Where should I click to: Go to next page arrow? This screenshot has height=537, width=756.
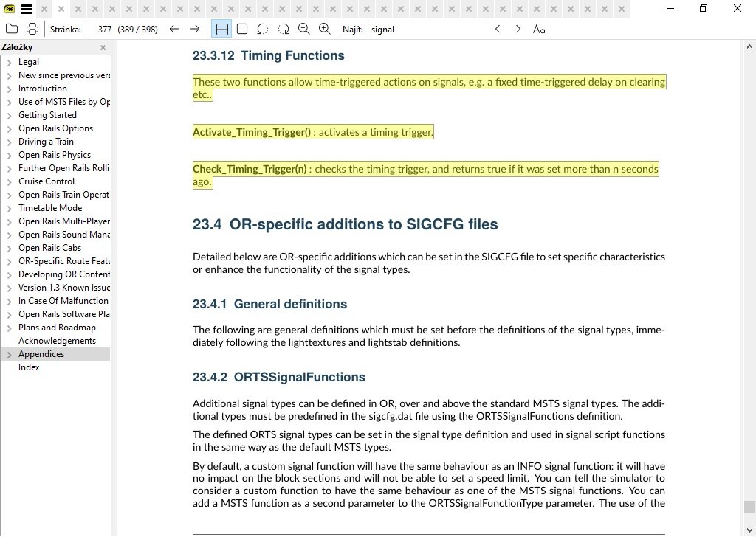click(x=195, y=30)
